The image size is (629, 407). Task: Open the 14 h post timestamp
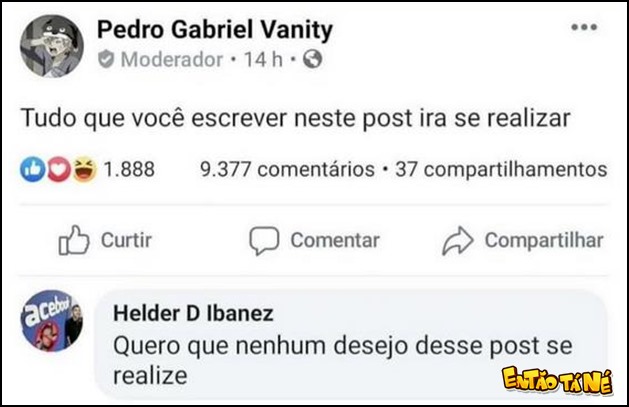[x=262, y=60]
